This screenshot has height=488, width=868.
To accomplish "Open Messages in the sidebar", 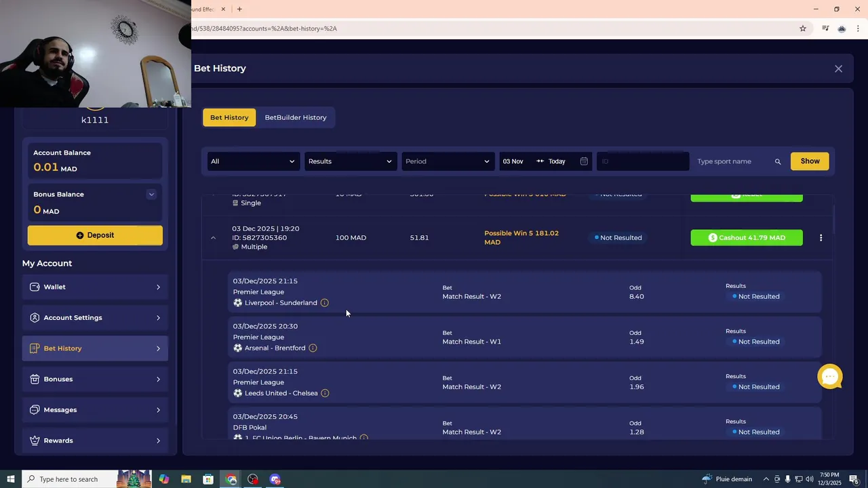I will click(x=95, y=410).
